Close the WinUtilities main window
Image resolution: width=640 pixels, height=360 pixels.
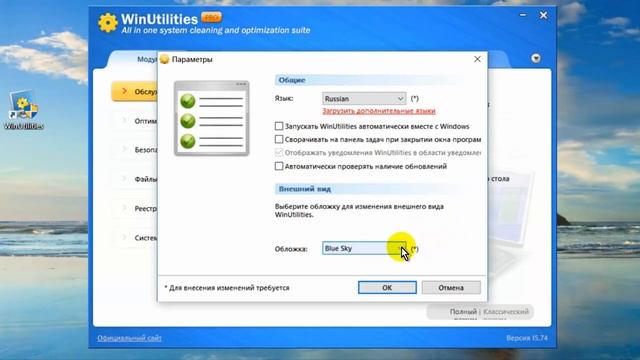click(543, 15)
